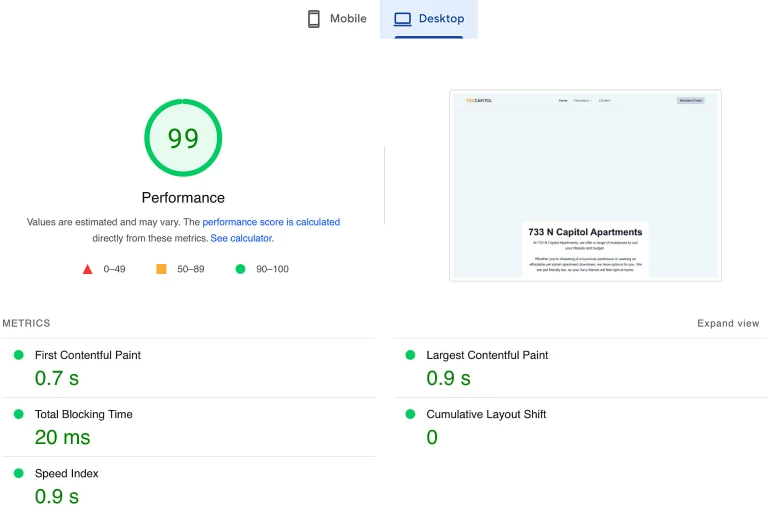768x521 pixels.
Task: Click green status dot beside Total Blocking Time
Action: tap(18, 414)
